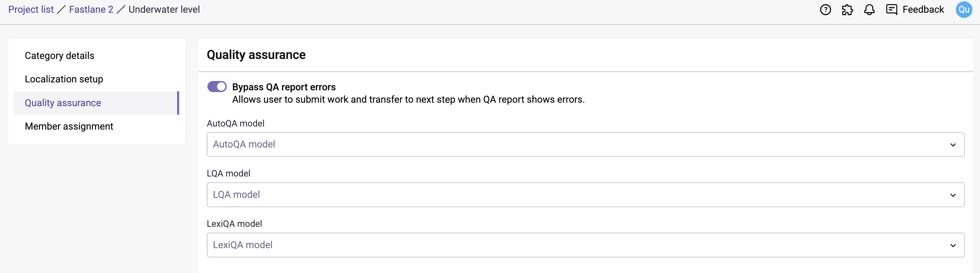Expand the LexiQA model dropdown arrow
Image resolution: width=980 pixels, height=273 pixels.
pos(953,245)
